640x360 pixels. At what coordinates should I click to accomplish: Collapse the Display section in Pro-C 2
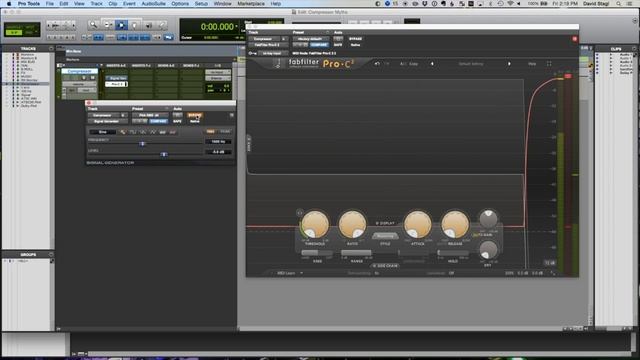pos(385,223)
